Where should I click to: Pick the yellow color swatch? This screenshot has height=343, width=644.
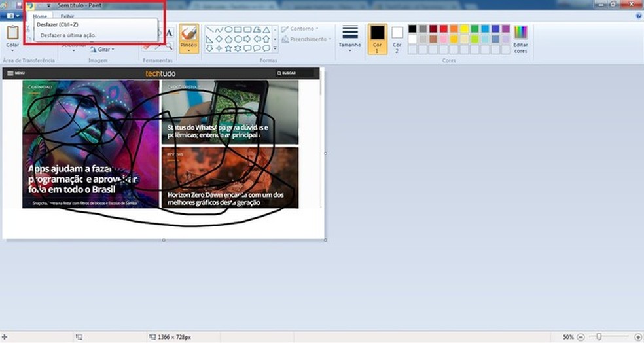(464, 29)
